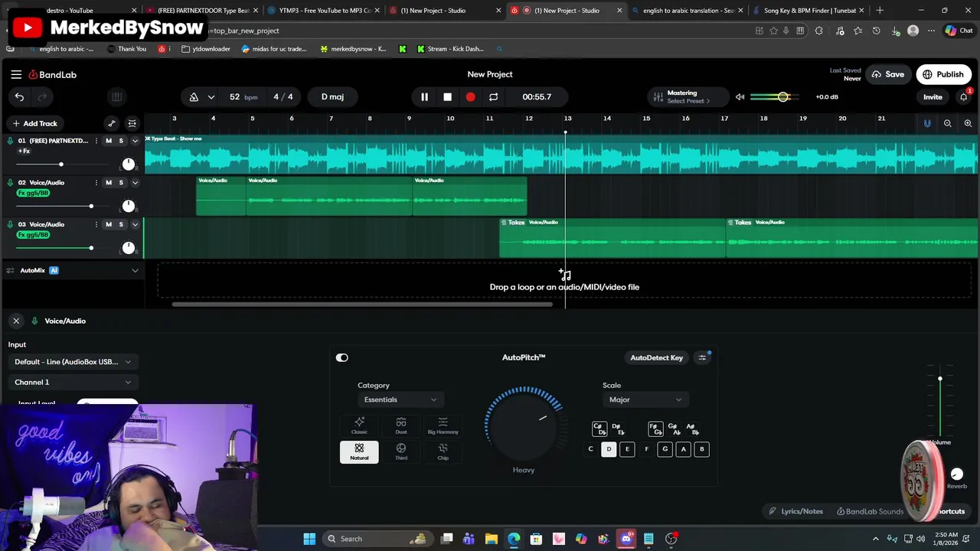
Task: Click Add Track button
Action: pyautogui.click(x=34, y=123)
